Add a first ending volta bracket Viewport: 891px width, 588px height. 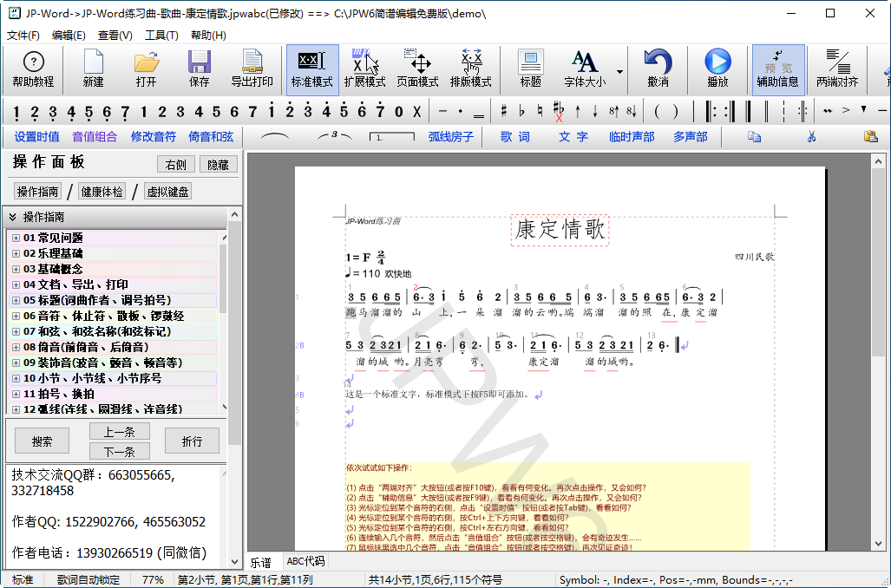pos(391,136)
